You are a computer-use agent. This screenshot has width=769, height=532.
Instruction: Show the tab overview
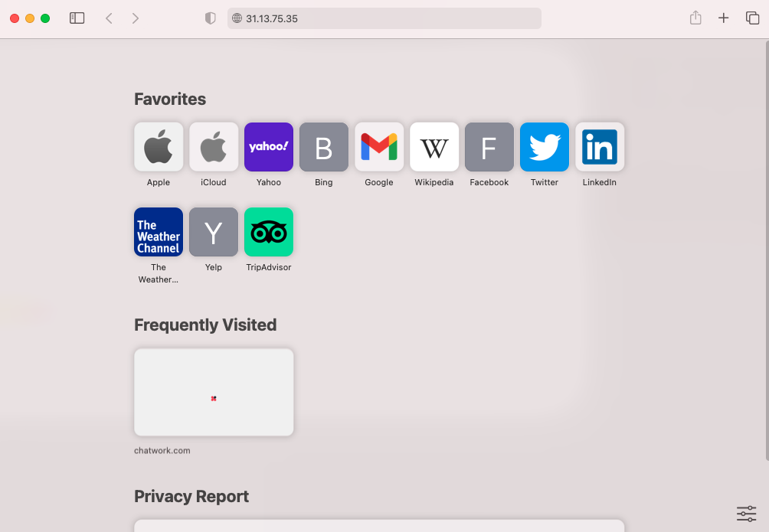[x=752, y=18]
